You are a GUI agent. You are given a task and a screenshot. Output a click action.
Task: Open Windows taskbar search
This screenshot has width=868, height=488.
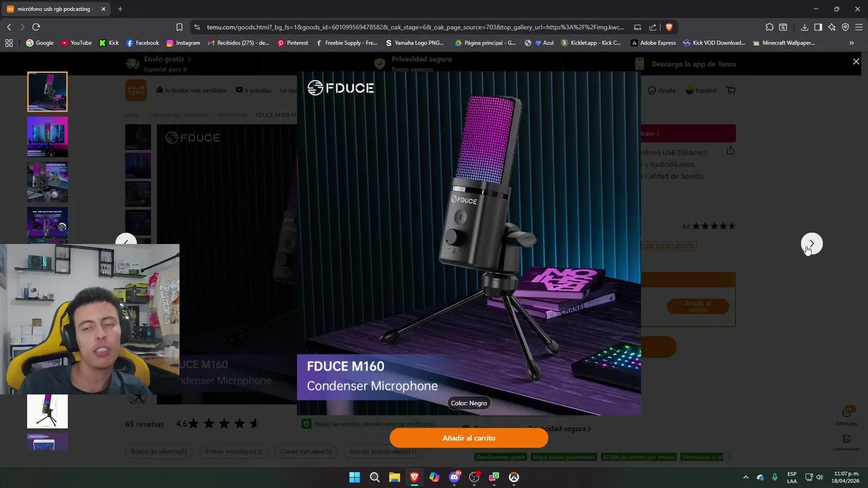click(x=374, y=477)
